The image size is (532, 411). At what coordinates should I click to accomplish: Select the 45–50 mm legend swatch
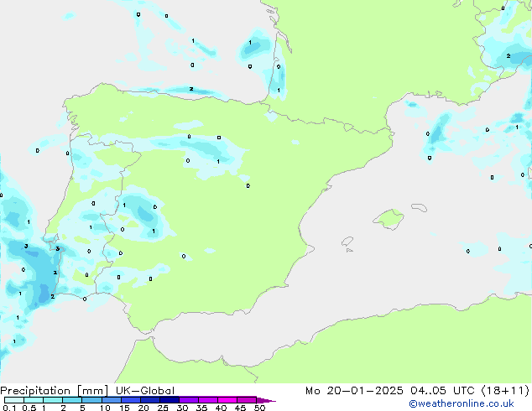(x=247, y=400)
